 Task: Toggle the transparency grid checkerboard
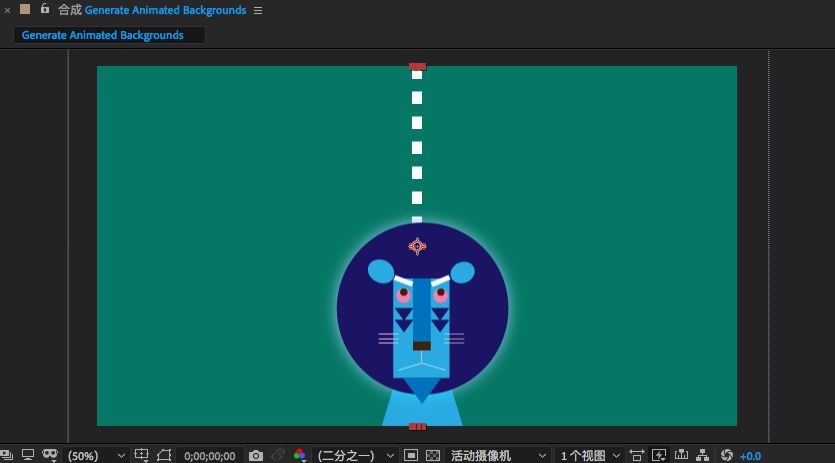[x=433, y=455]
